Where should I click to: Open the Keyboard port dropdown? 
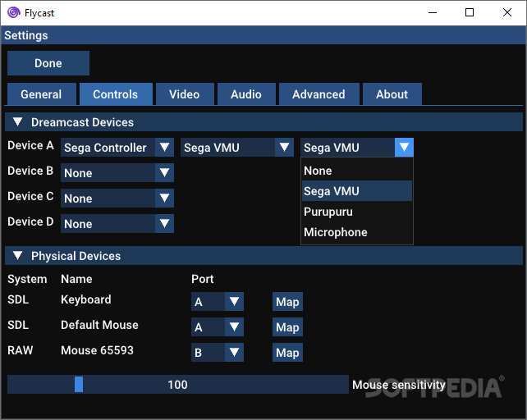[218, 301]
